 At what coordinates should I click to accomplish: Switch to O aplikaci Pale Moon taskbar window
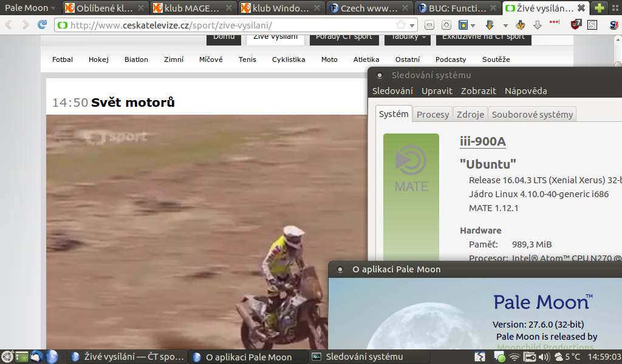(x=248, y=357)
